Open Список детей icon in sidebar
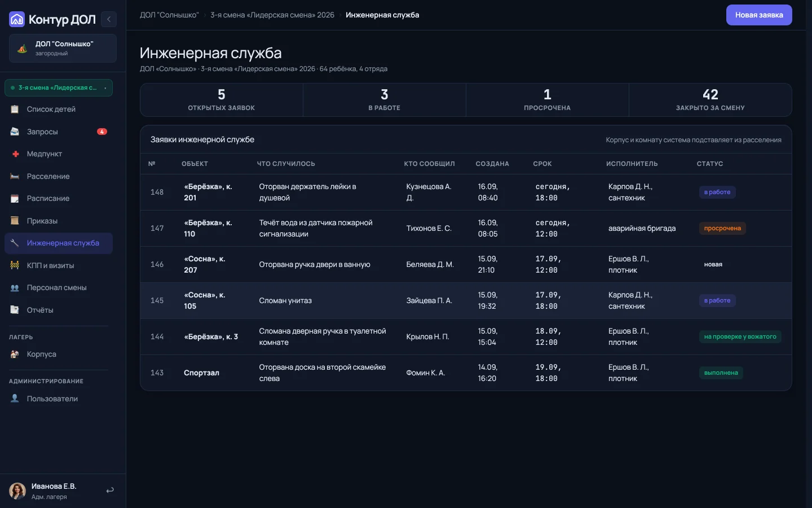 [15, 109]
